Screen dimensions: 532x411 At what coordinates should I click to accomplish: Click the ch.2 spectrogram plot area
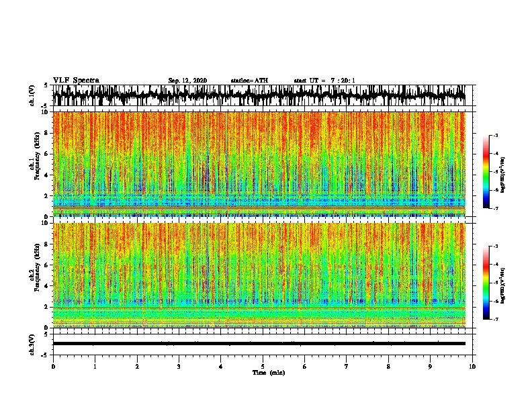click(259, 275)
